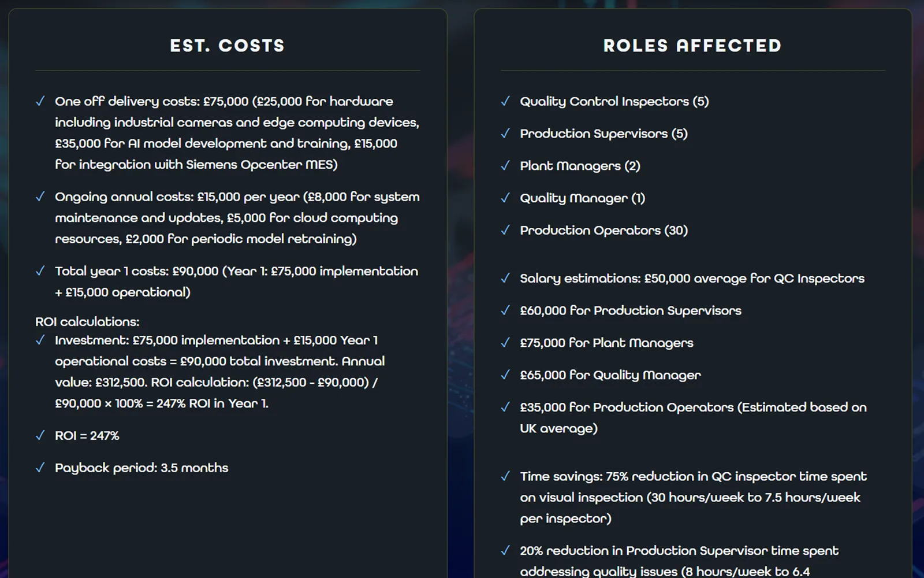Click the checkmark beside Payback period

(x=40, y=468)
